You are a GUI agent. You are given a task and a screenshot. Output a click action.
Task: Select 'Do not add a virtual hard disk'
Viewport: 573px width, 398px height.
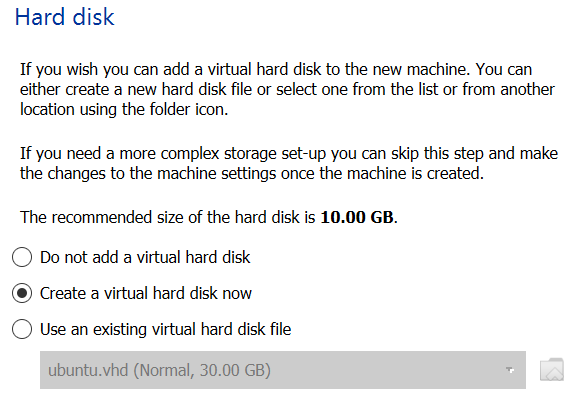(131, 257)
